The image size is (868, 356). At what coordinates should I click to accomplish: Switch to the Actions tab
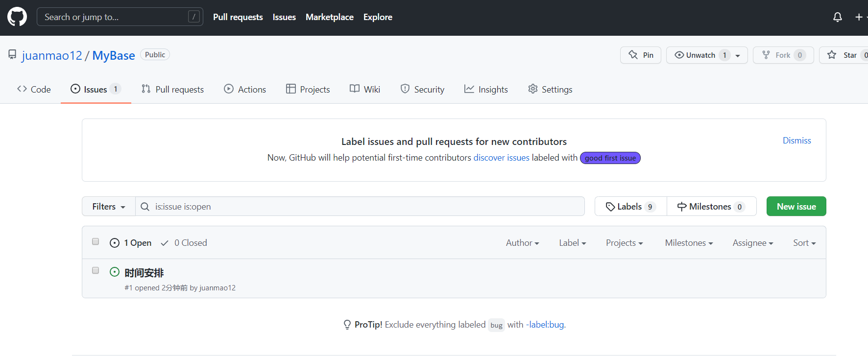[245, 89]
